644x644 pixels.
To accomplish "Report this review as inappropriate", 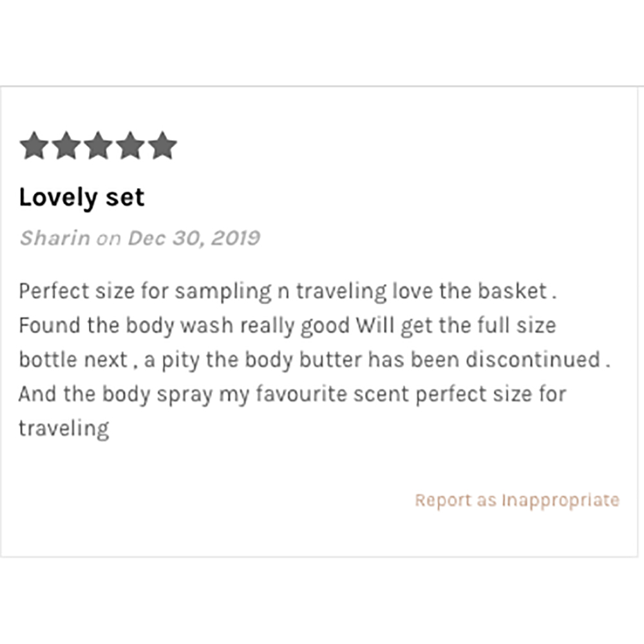I will pyautogui.click(x=517, y=500).
